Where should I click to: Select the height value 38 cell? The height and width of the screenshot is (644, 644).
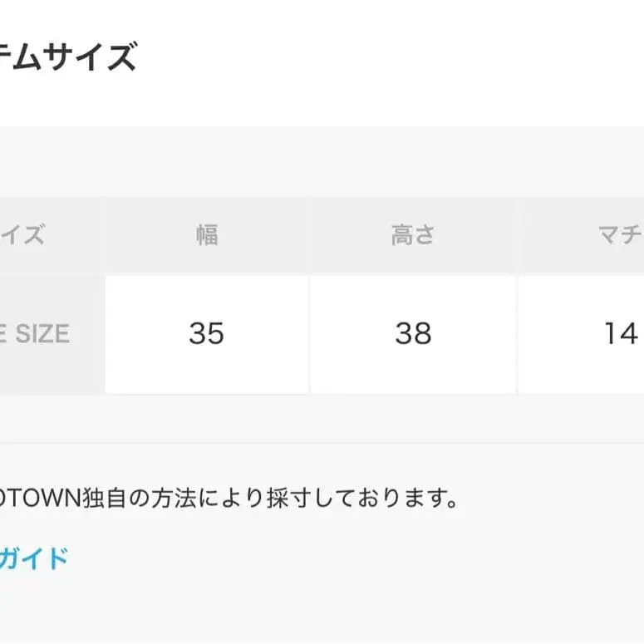pyautogui.click(x=413, y=334)
